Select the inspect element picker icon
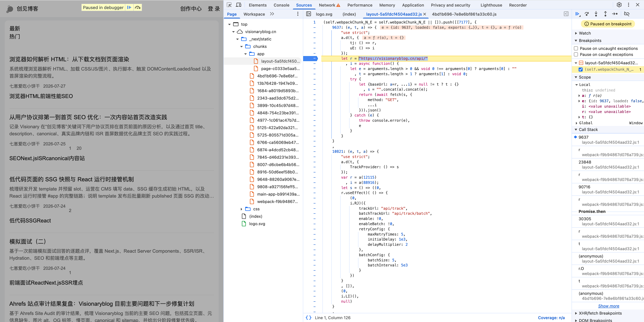Viewport: 644px width, 322px height. [x=229, y=5]
